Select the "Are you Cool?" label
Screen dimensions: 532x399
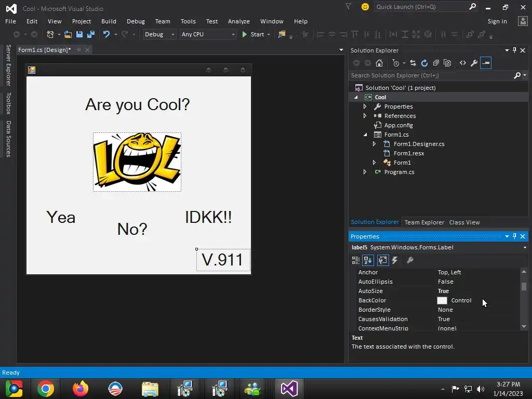[x=137, y=104]
